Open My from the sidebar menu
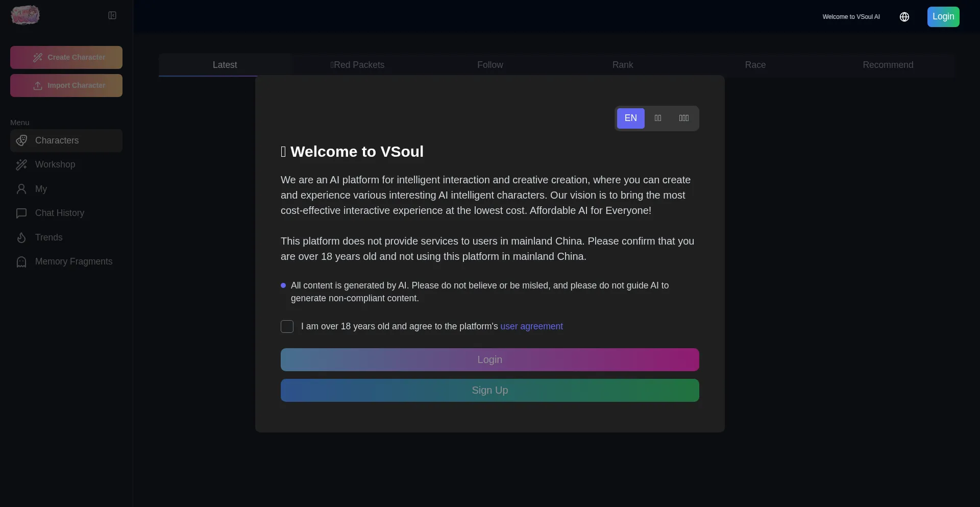980x507 pixels. point(66,189)
